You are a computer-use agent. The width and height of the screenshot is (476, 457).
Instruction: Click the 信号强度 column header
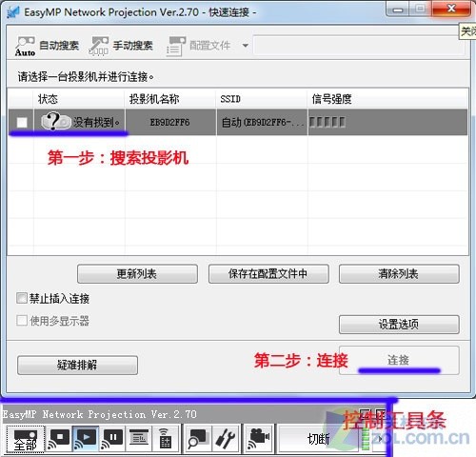pyautogui.click(x=387, y=99)
